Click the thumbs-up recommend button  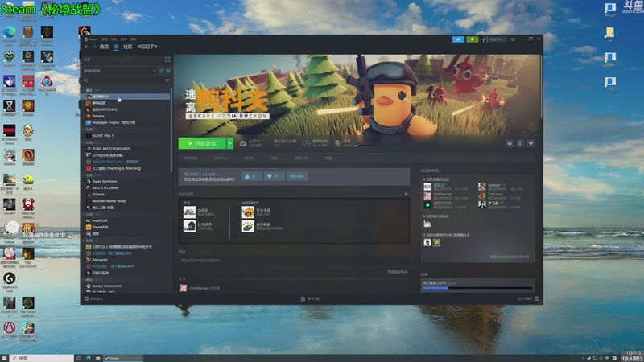(x=252, y=176)
